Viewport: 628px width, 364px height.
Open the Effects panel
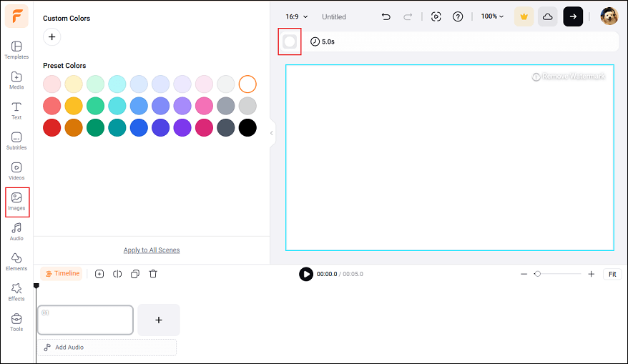(x=16, y=291)
